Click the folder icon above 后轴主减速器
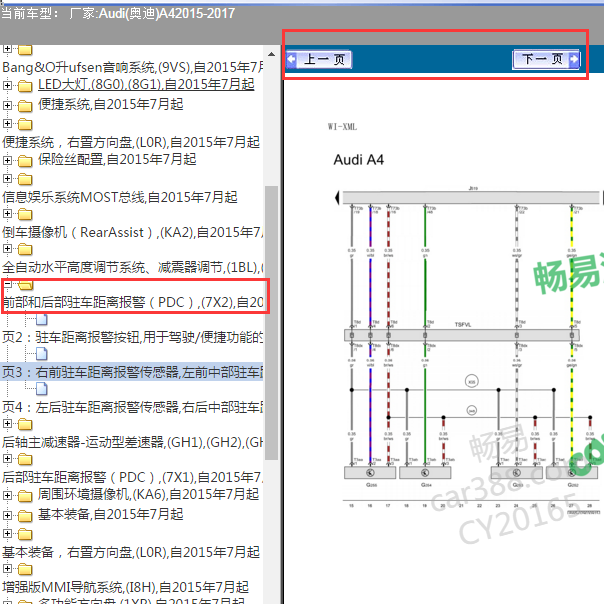The width and height of the screenshot is (604, 604). (25, 424)
